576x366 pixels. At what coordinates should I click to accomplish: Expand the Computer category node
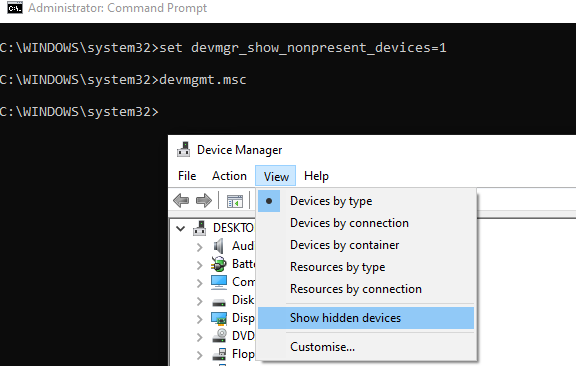199,283
